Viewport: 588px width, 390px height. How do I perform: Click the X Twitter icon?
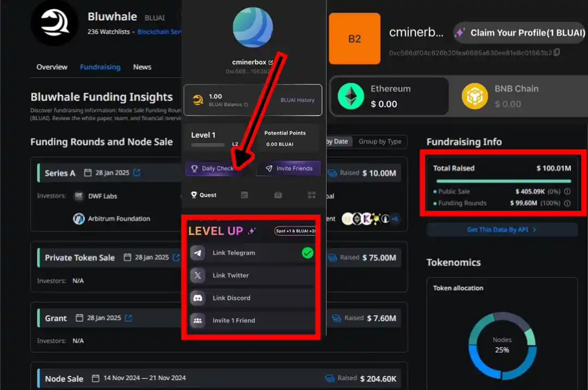click(198, 276)
